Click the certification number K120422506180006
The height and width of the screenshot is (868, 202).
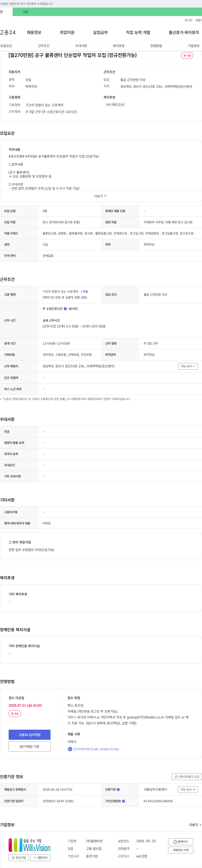point(158,801)
